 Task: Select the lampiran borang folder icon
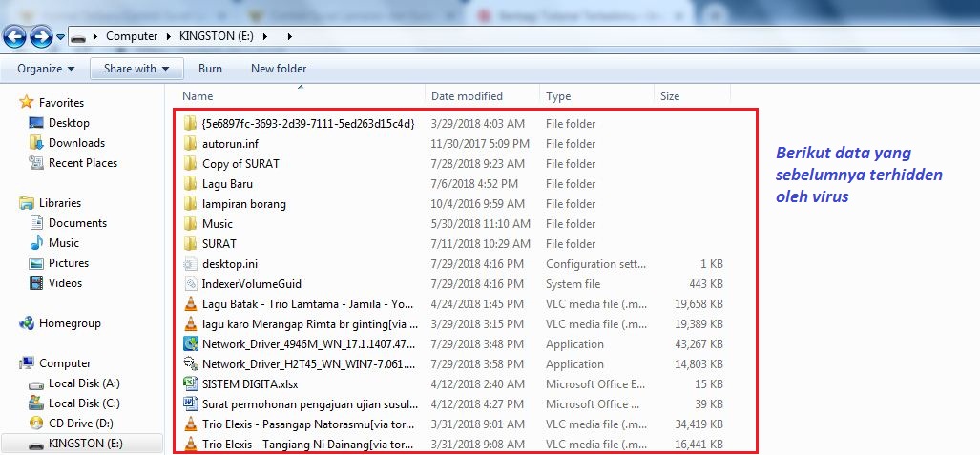(x=191, y=204)
